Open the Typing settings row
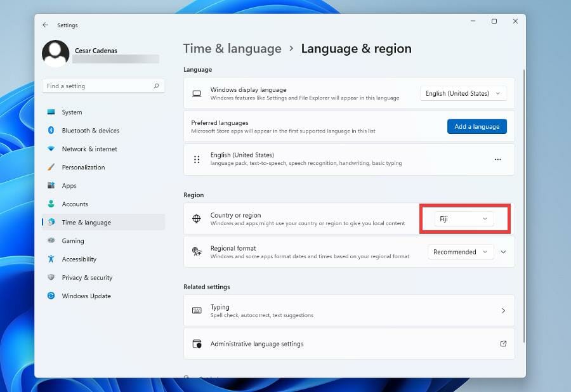The image size is (571, 392). pyautogui.click(x=349, y=310)
